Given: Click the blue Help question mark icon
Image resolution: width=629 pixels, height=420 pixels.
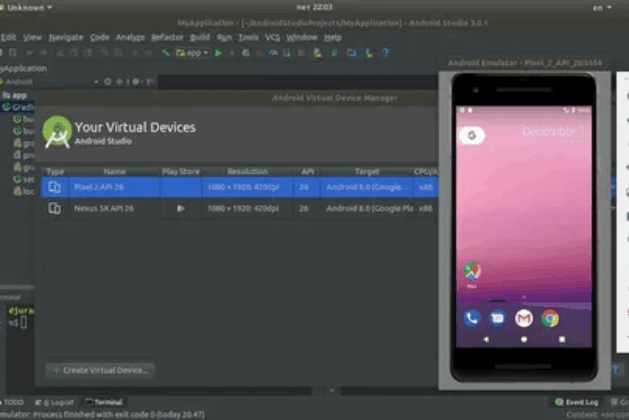Looking at the screenshot, I should [386, 53].
